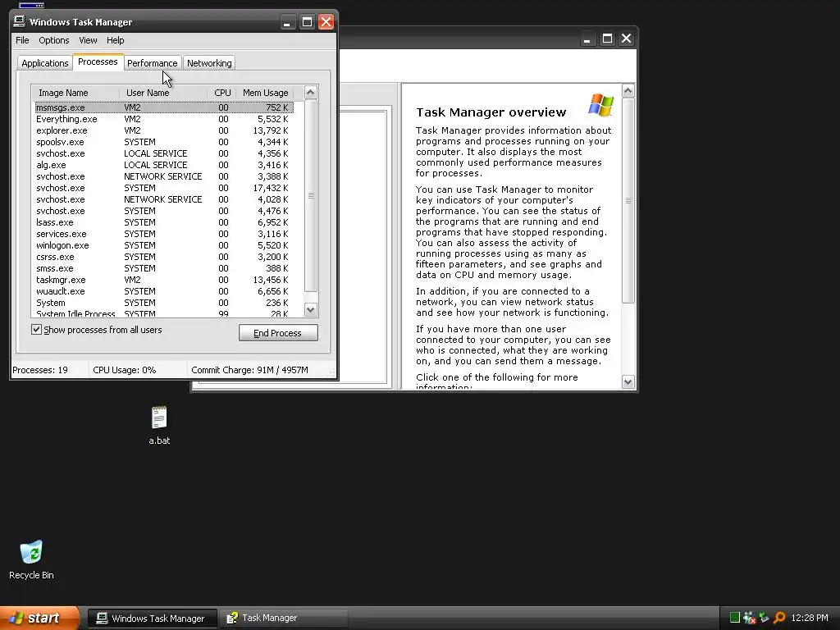Open the Help menu
Screen dimensions: 840x630
pyautogui.click(x=115, y=40)
